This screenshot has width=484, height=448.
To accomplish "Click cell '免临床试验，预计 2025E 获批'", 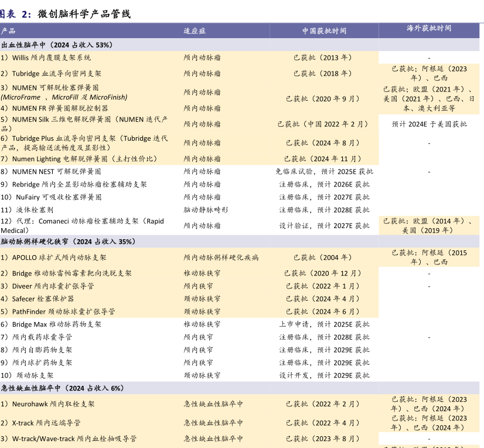I will (325, 172).
